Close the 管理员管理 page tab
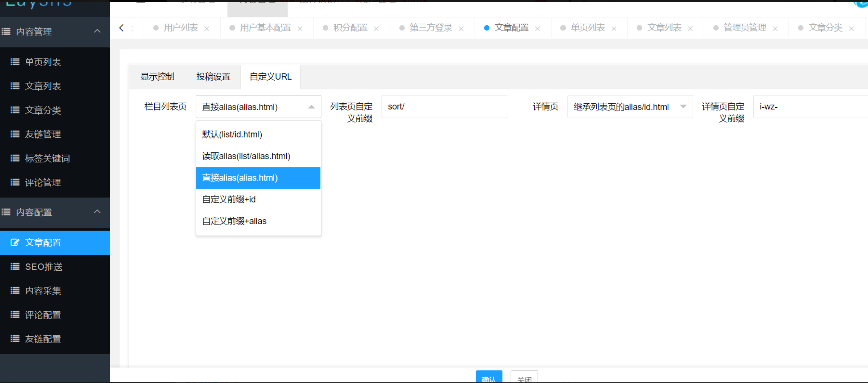This screenshot has height=383, width=868. (x=775, y=29)
